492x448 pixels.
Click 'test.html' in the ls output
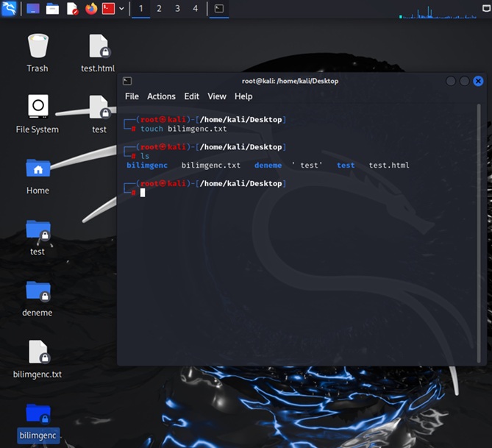tap(389, 165)
